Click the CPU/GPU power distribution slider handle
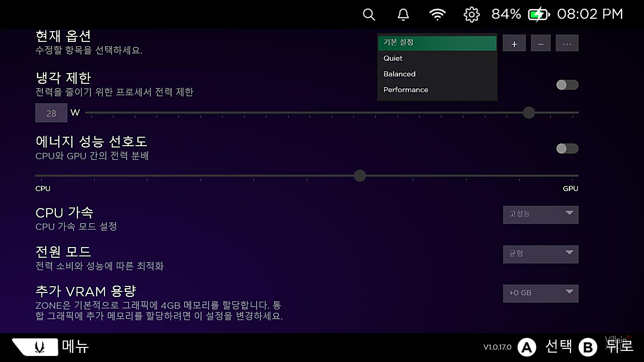644x362 pixels. click(360, 175)
